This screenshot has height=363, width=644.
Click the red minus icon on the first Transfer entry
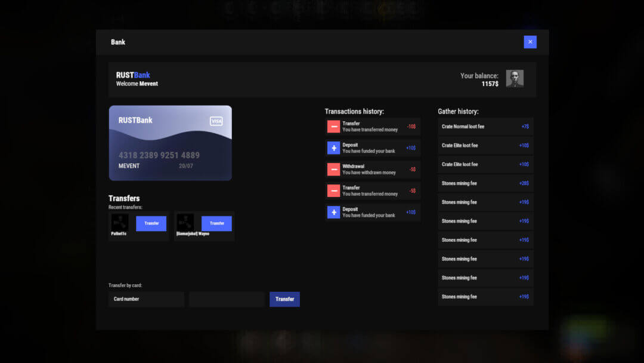334,126
